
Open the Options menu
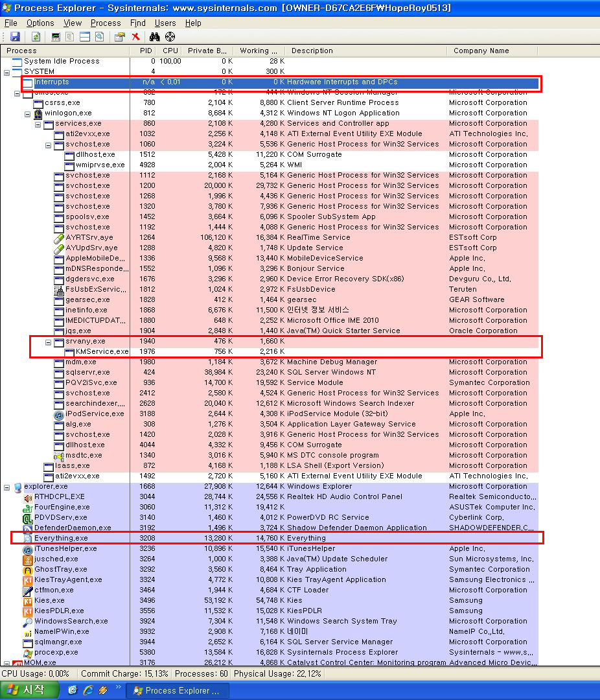point(40,23)
